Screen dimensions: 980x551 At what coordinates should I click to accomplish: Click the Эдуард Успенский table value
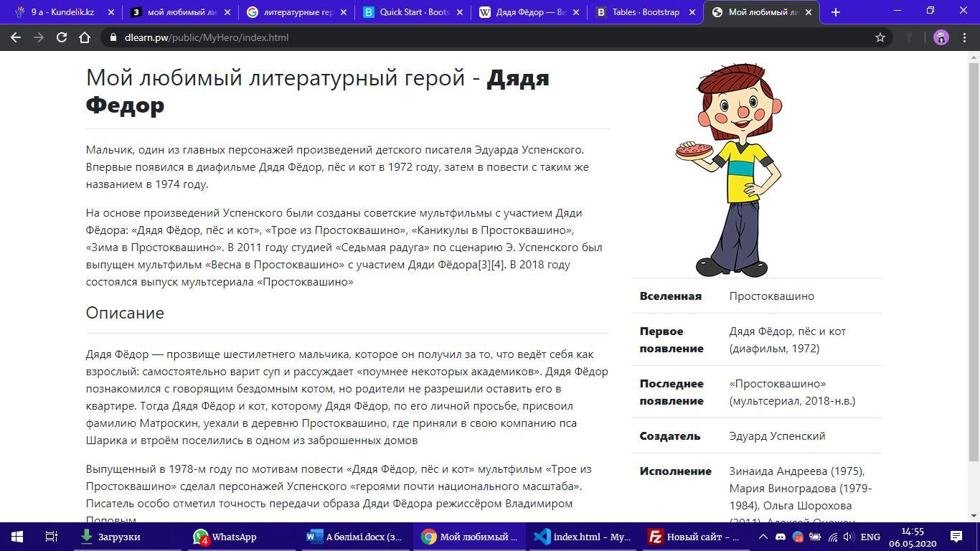click(x=778, y=435)
